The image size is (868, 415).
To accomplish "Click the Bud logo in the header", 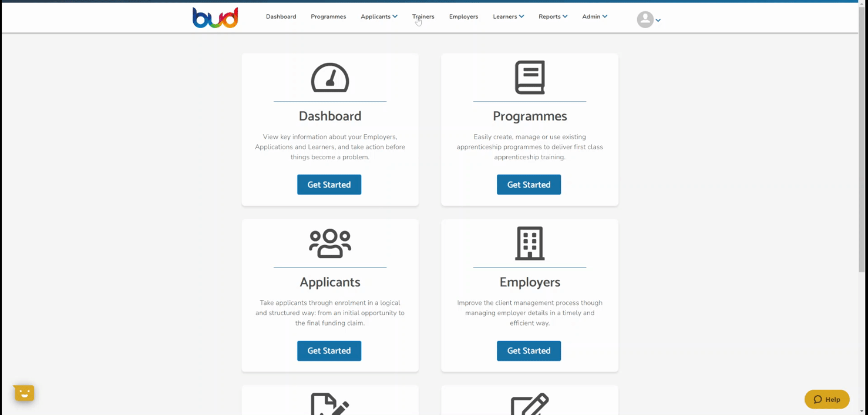I will pos(215,18).
